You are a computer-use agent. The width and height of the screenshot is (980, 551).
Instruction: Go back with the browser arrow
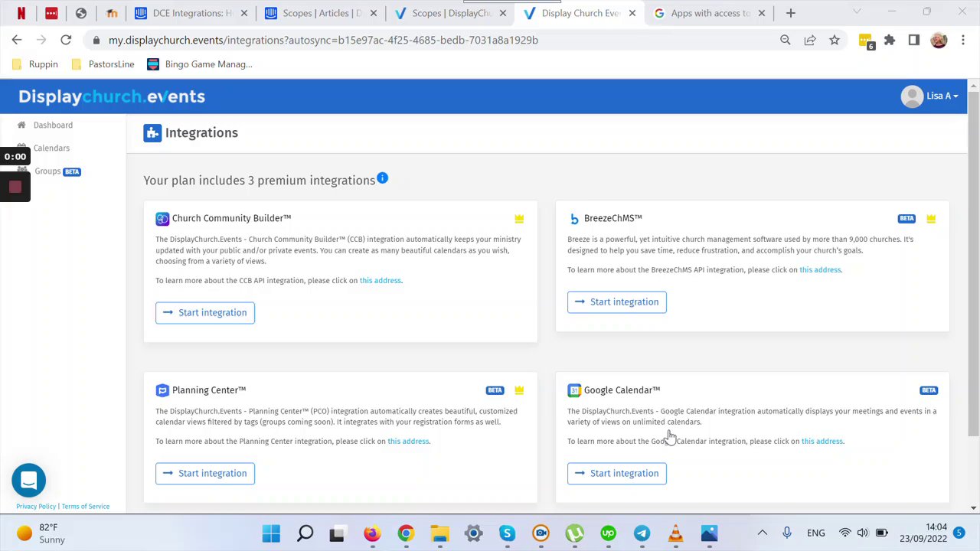pos(17,40)
